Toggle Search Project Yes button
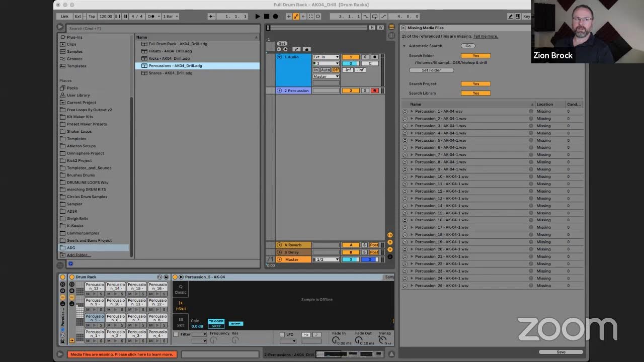 475,84
